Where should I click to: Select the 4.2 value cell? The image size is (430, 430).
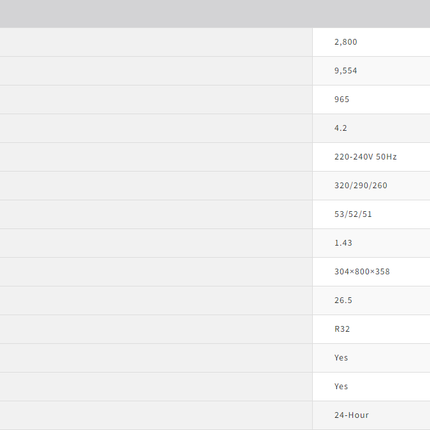coord(371,128)
